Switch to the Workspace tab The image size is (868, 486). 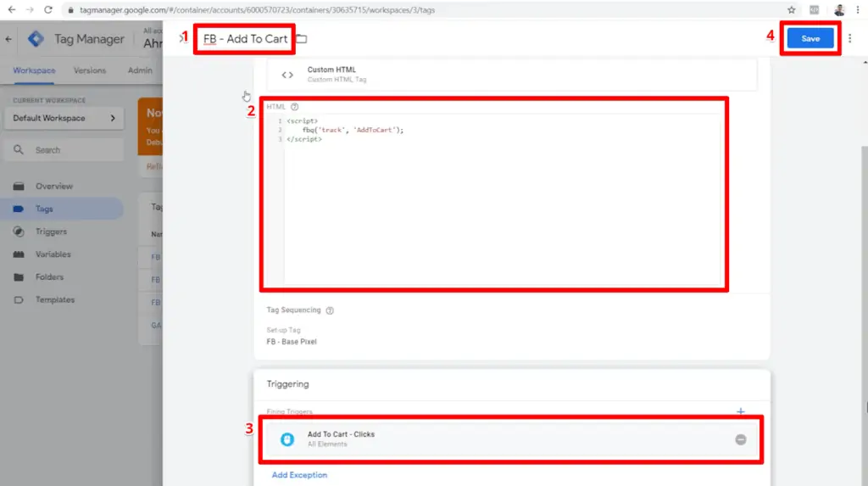pyautogui.click(x=34, y=70)
